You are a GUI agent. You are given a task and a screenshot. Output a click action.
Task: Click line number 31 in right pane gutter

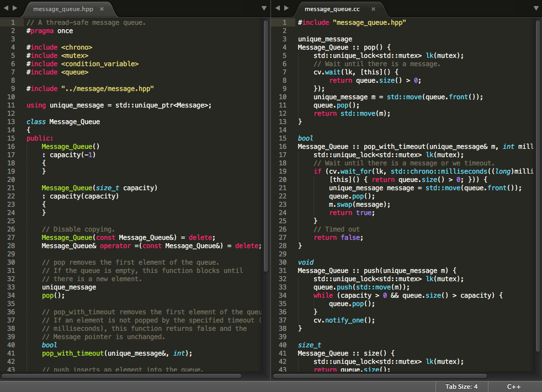pos(283,270)
